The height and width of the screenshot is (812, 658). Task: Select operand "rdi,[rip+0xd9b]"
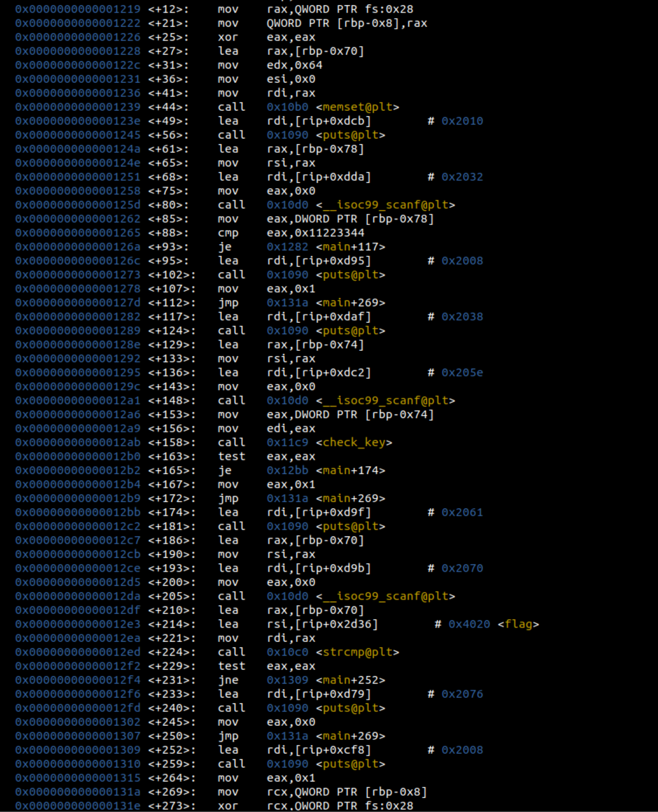(x=319, y=568)
